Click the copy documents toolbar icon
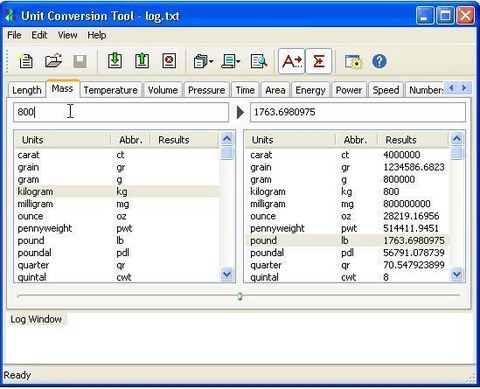The height and width of the screenshot is (389, 480). point(200,61)
